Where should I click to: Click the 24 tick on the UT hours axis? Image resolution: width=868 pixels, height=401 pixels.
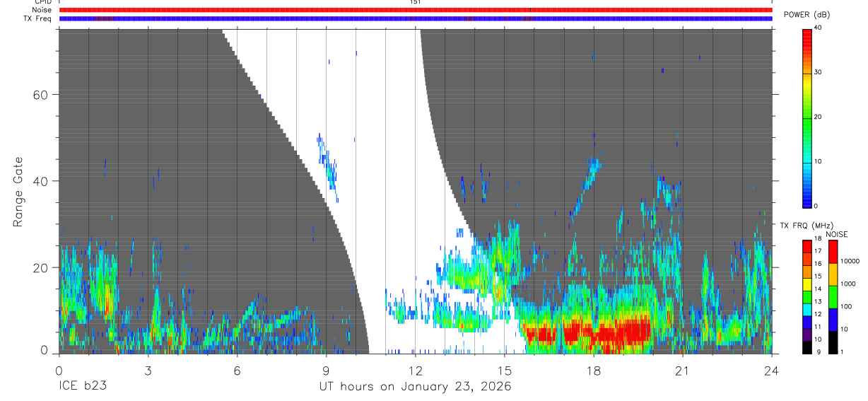(x=771, y=369)
